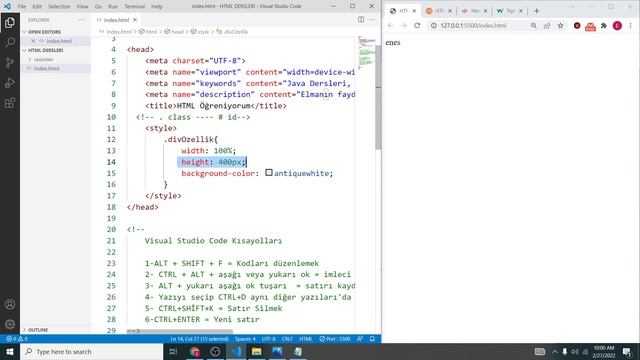Open the Windows Start menu
Image resolution: width=640 pixels, height=360 pixels.
10,351
